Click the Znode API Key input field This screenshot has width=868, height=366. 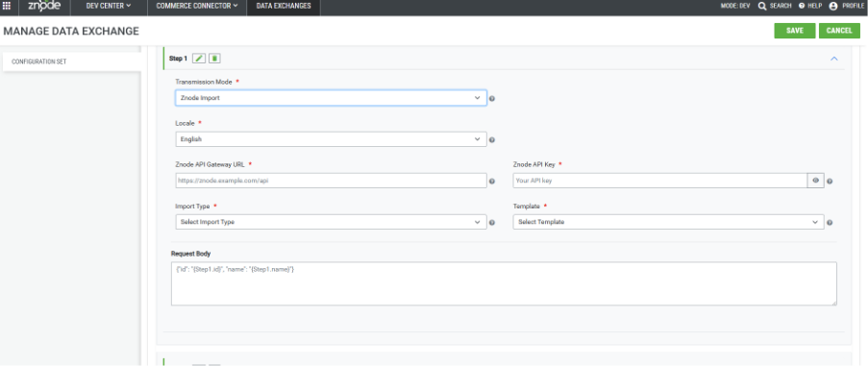click(660, 181)
